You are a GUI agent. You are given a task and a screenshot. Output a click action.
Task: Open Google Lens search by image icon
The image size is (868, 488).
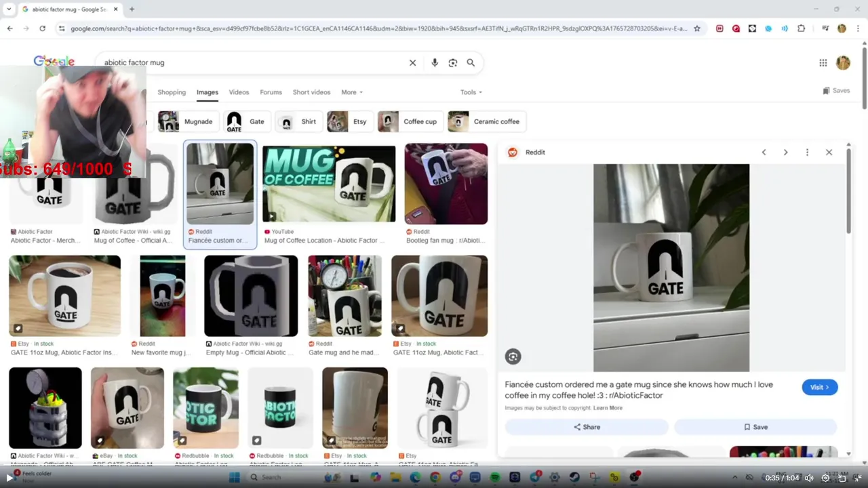pyautogui.click(x=453, y=62)
